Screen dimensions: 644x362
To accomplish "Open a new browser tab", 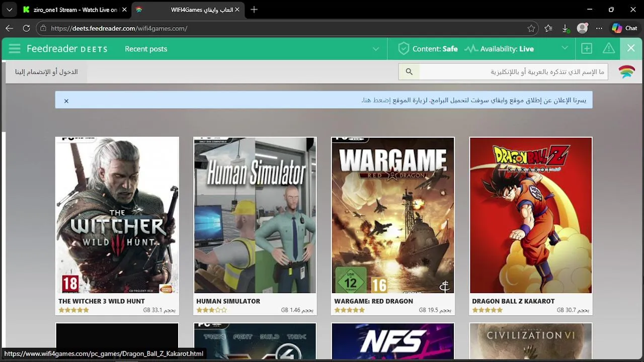I will click(254, 10).
